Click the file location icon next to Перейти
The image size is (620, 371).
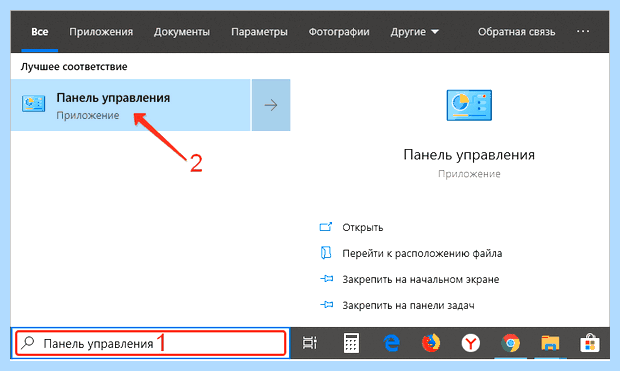pyautogui.click(x=325, y=253)
